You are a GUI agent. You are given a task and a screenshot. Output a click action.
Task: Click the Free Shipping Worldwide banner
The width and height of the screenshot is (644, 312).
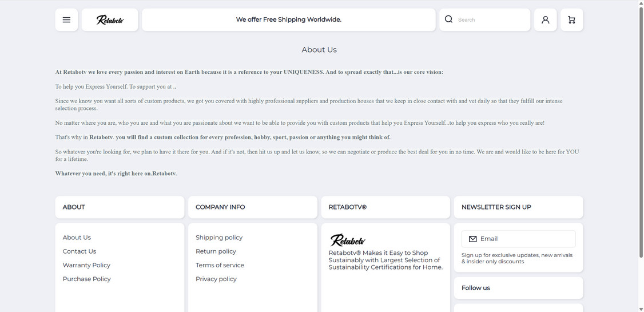pyautogui.click(x=289, y=20)
